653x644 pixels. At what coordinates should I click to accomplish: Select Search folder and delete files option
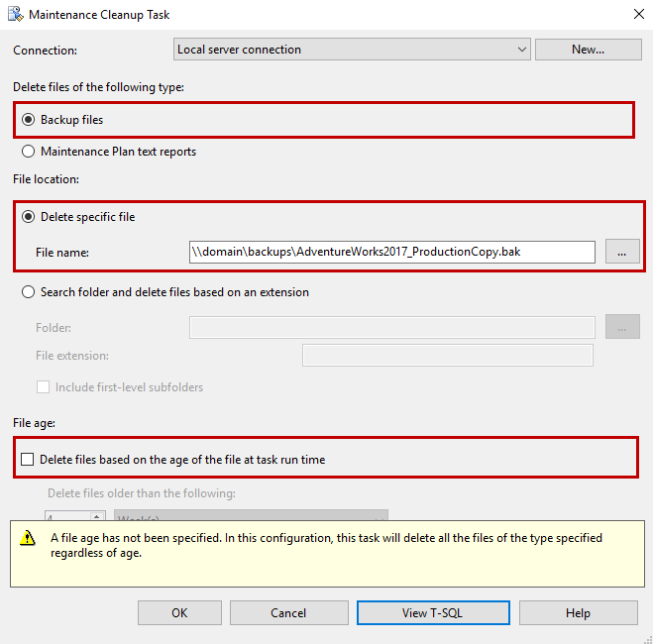coord(29,292)
